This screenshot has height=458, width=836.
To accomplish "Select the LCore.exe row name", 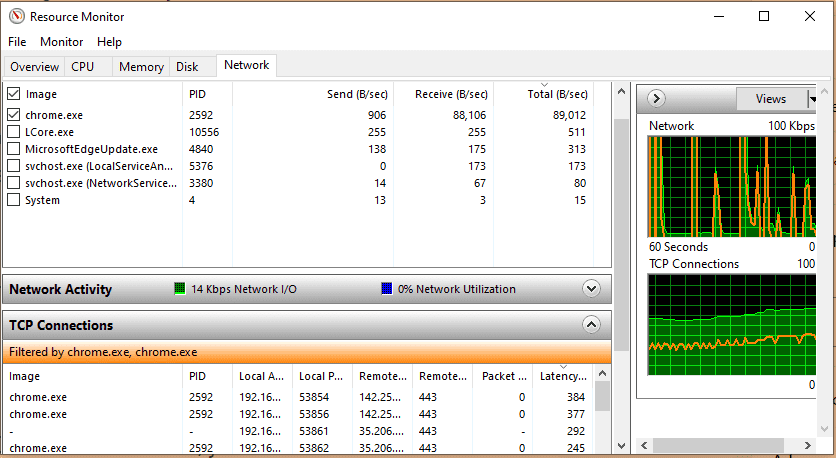I will click(50, 132).
